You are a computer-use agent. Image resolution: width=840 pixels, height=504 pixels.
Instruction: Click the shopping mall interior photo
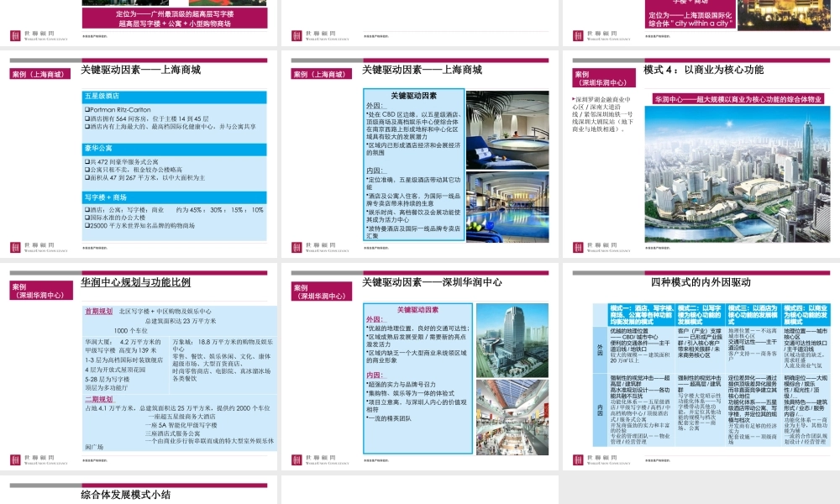click(x=512, y=417)
